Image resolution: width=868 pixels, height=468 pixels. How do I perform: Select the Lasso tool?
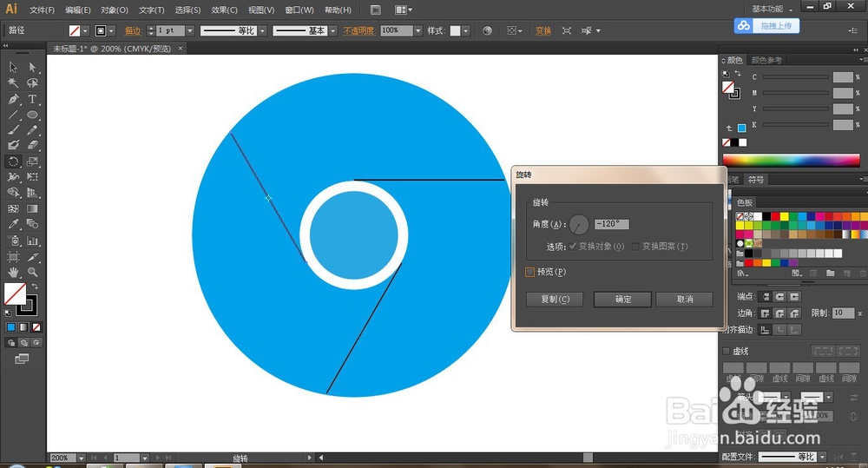33,83
